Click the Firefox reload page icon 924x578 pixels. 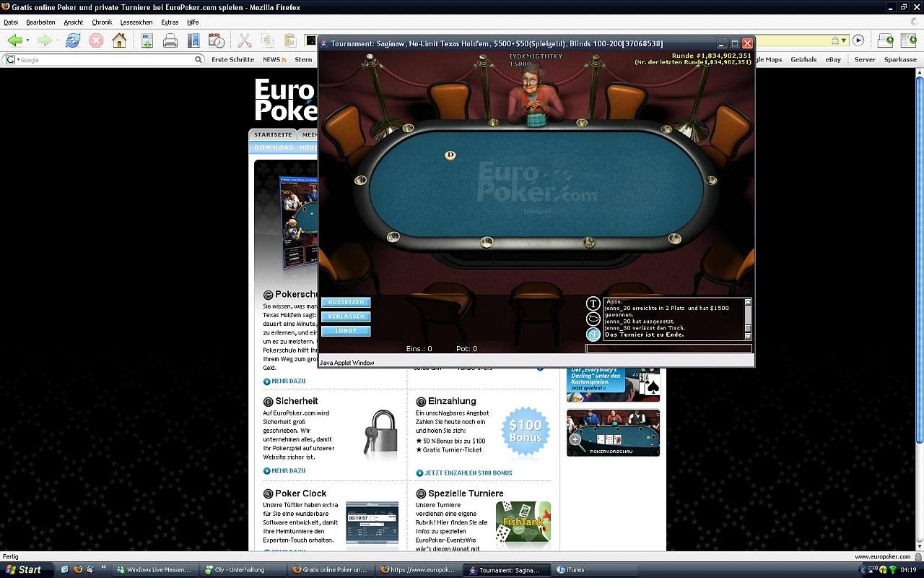(x=72, y=40)
